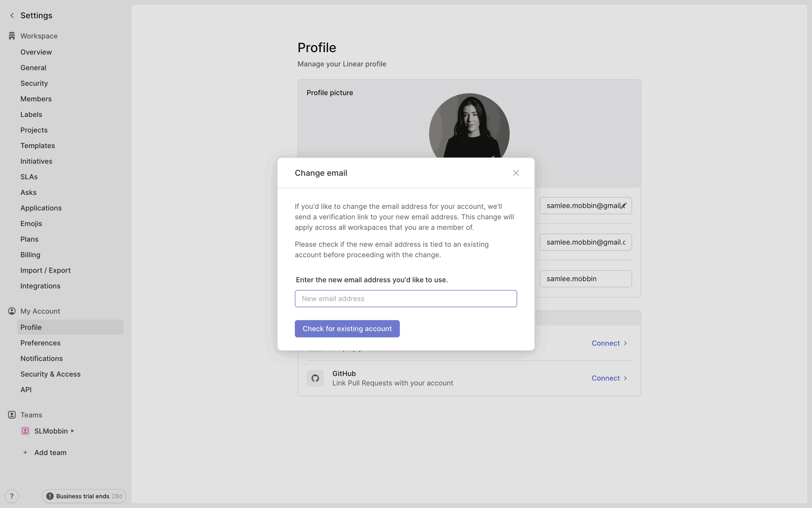Viewport: 812px width, 508px height.
Task: Open Asks settings page
Action: click(28, 193)
